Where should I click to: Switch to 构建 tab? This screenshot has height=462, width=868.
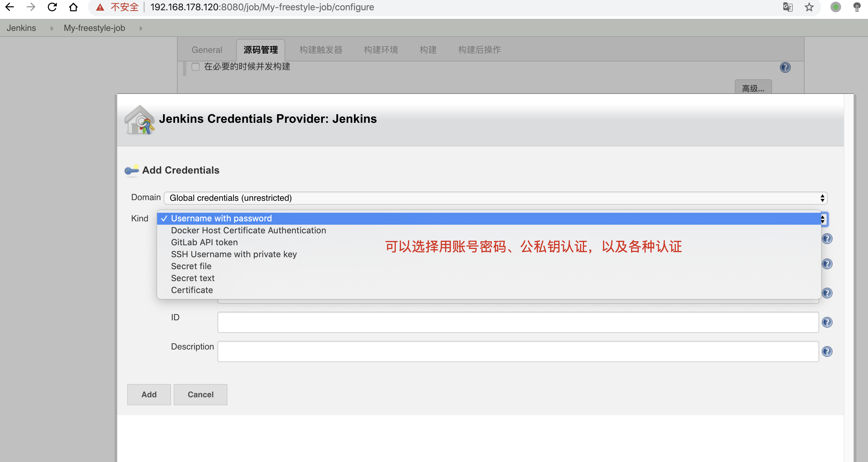[428, 50]
